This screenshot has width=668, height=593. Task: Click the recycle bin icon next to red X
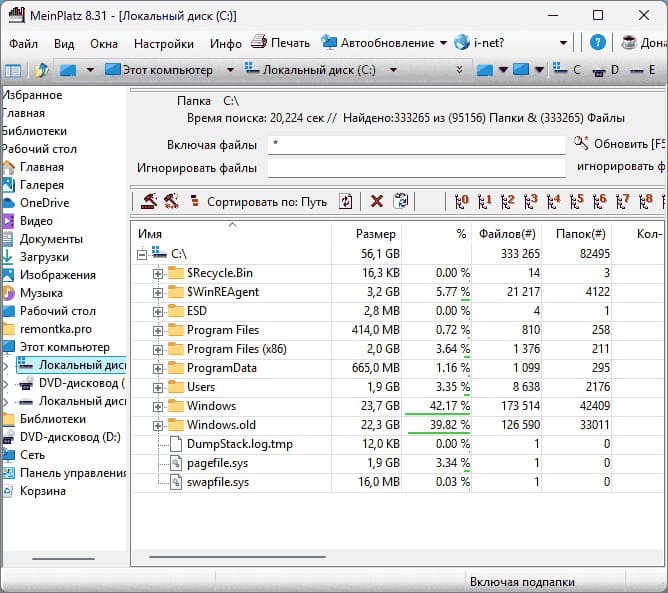point(401,201)
